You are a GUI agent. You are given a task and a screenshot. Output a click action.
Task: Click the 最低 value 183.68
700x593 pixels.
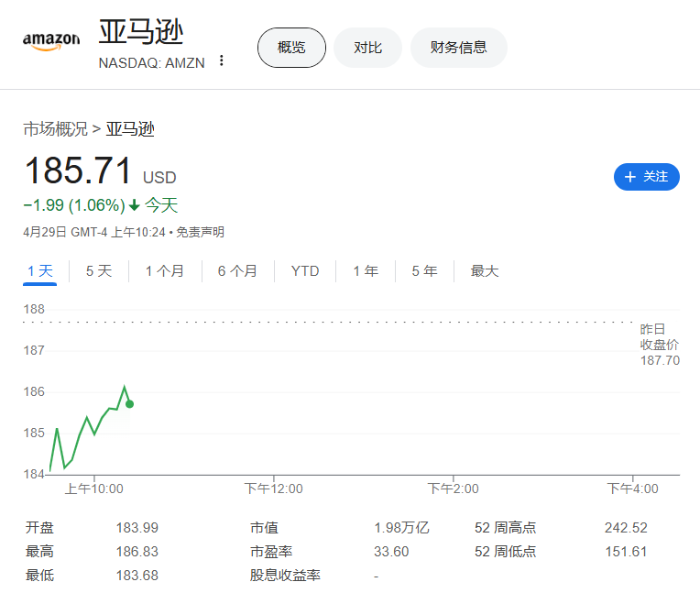pyautogui.click(x=137, y=576)
